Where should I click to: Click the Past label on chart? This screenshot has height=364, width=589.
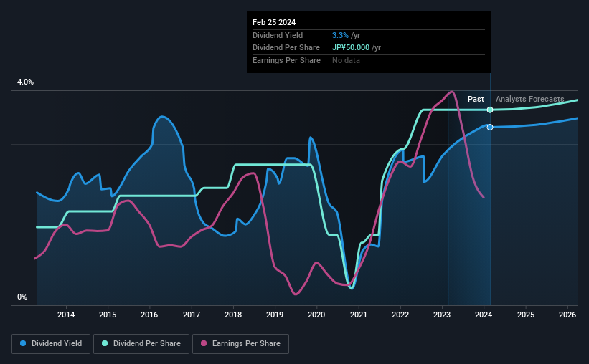click(x=476, y=99)
